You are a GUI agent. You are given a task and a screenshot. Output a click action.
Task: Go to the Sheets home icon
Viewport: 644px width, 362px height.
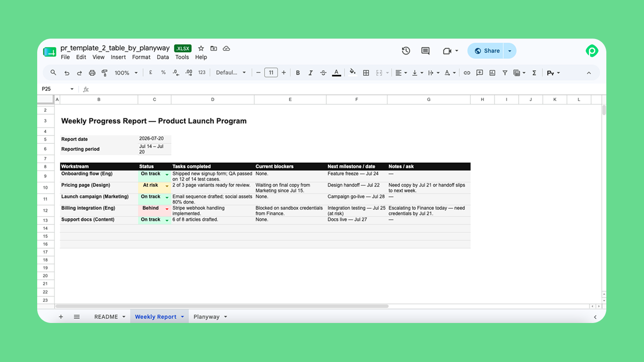[49, 52]
